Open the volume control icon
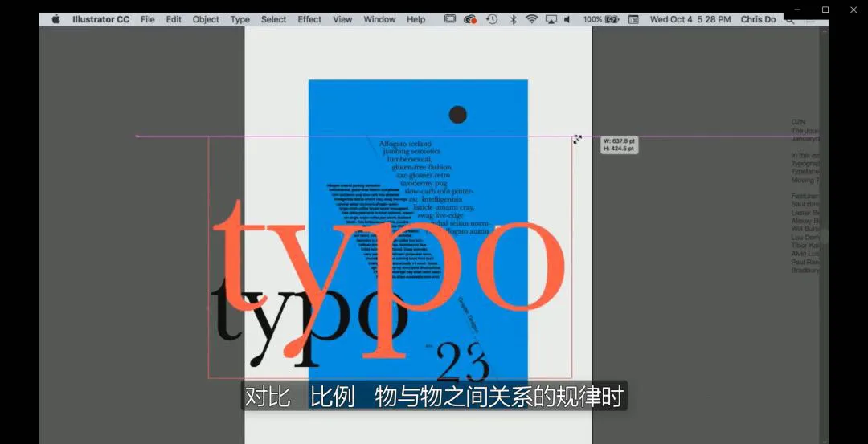Screen dimensions: 868x444 (x=567, y=19)
